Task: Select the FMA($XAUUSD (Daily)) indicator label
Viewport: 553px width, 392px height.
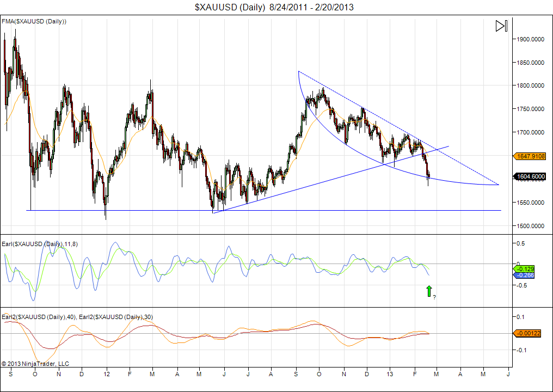Action: coord(34,21)
